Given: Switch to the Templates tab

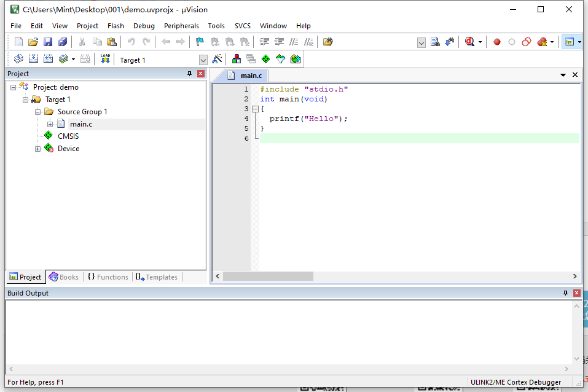Looking at the screenshot, I should 157,277.
